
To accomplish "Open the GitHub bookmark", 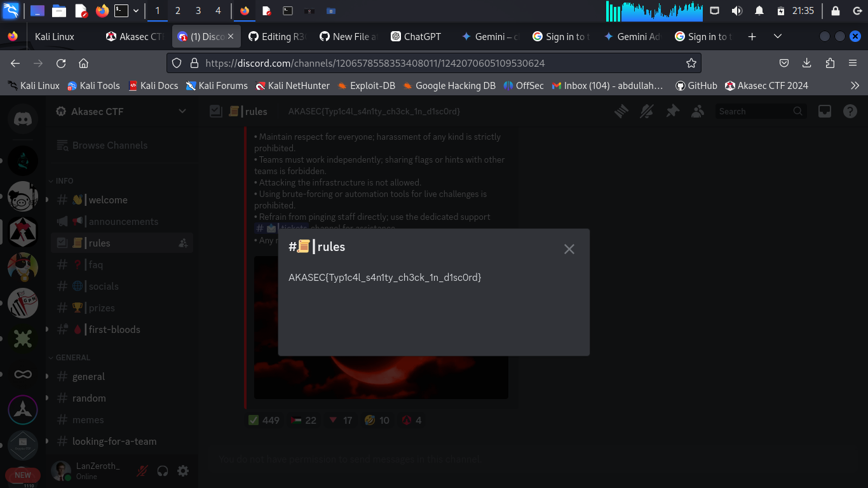I will [x=696, y=85].
